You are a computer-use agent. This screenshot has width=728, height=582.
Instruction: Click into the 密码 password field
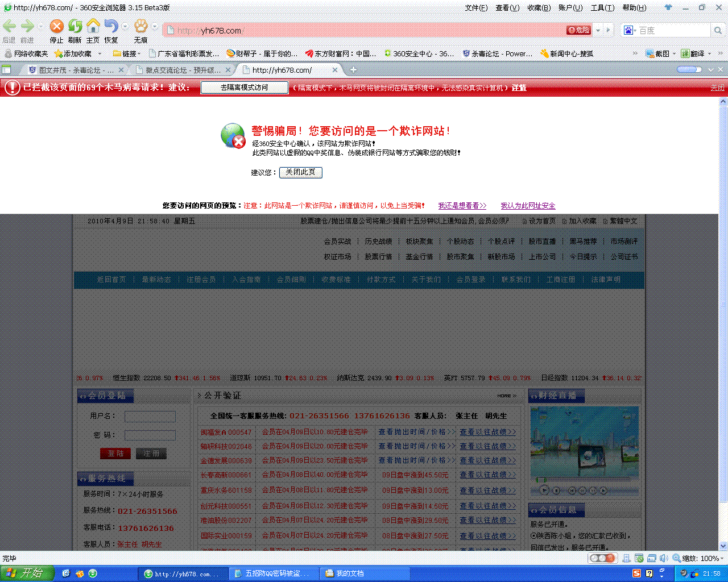(x=150, y=435)
